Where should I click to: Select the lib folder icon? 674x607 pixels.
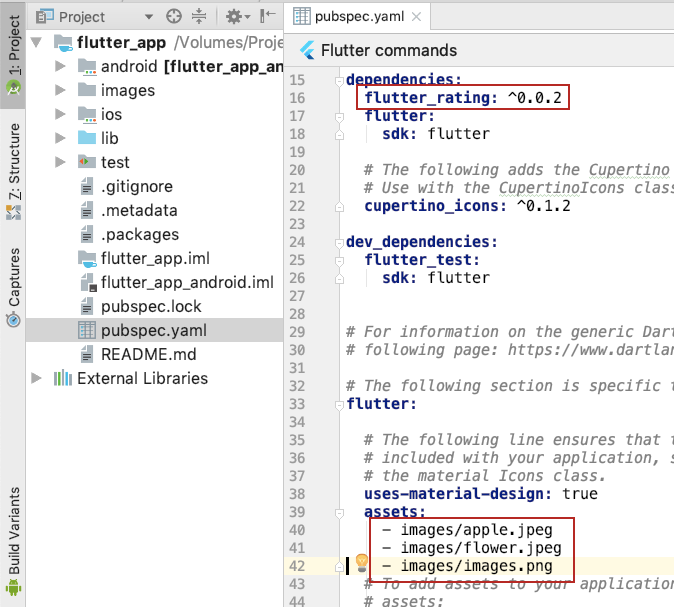pos(87,138)
